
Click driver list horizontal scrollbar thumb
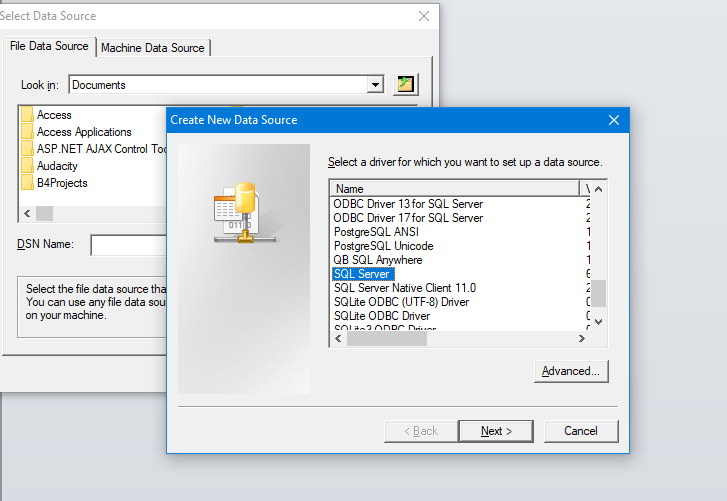coord(387,339)
